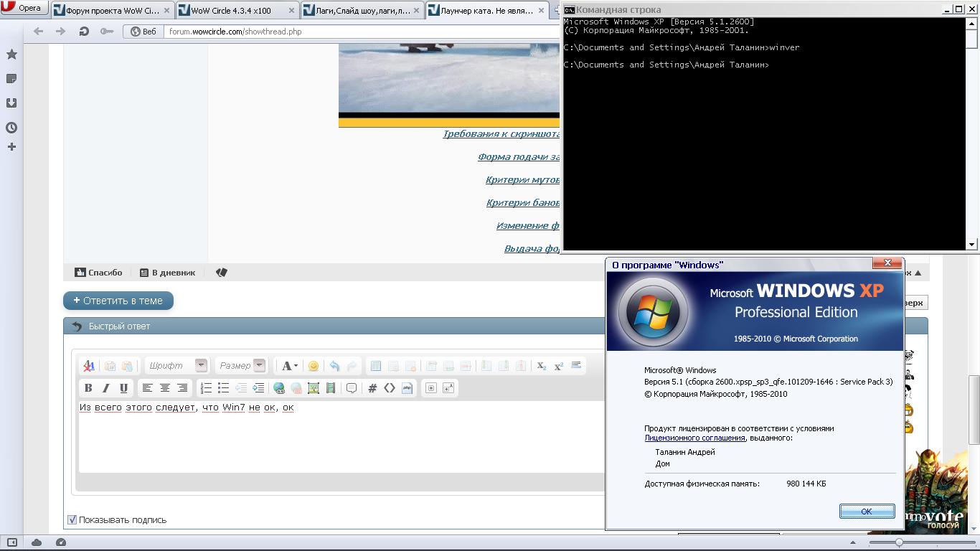This screenshot has width=980, height=551.
Task: Insert a horizontal line in the editor
Action: tap(576, 366)
